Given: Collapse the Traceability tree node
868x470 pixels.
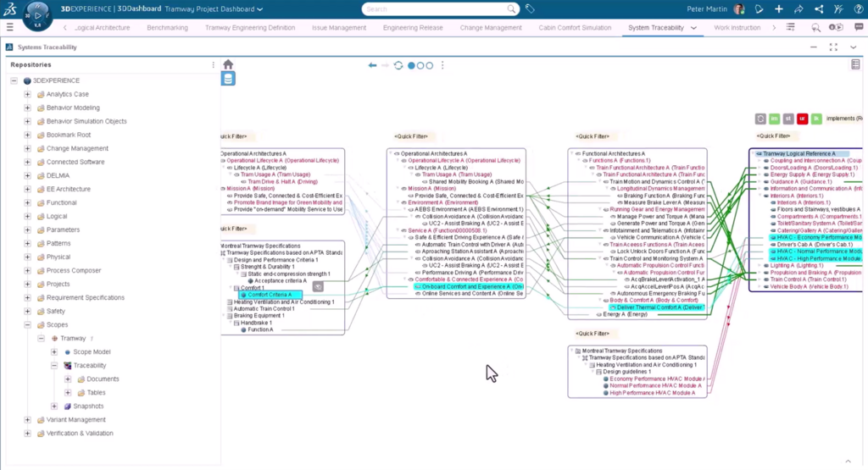Looking at the screenshot, I should 53,366.
